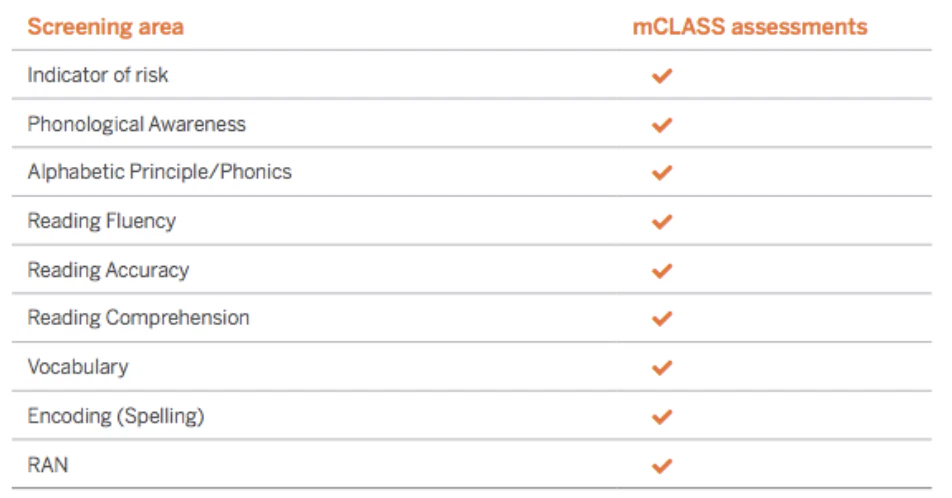Select the "Phonological Awareness" row text

tap(136, 124)
